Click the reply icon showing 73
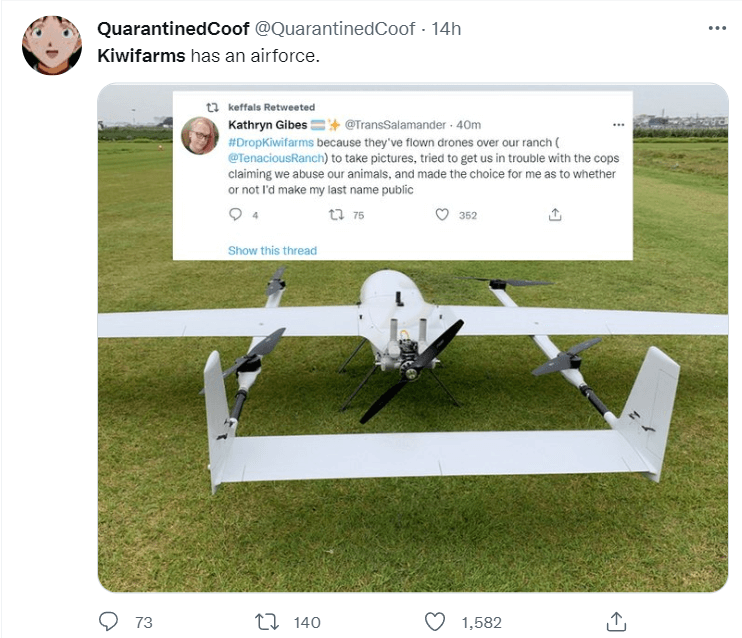Screen dimensions: 742x638 (108, 621)
